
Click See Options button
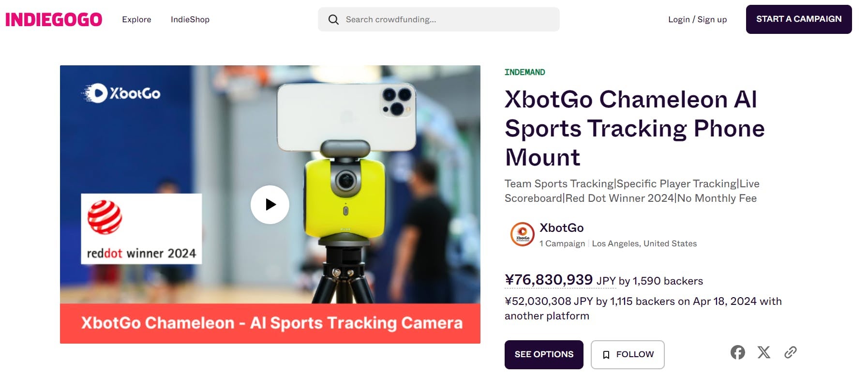tap(544, 355)
